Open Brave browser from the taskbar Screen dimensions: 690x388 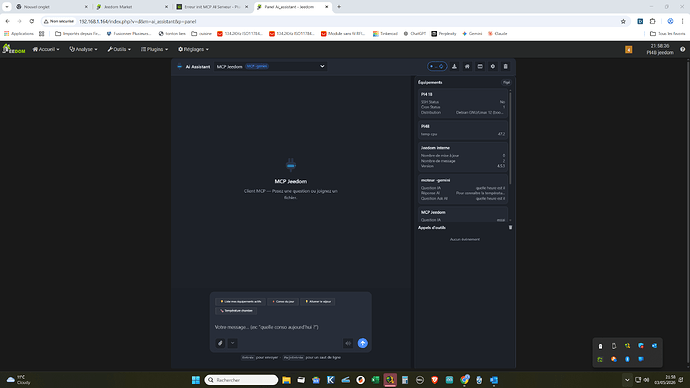[x=434, y=380]
